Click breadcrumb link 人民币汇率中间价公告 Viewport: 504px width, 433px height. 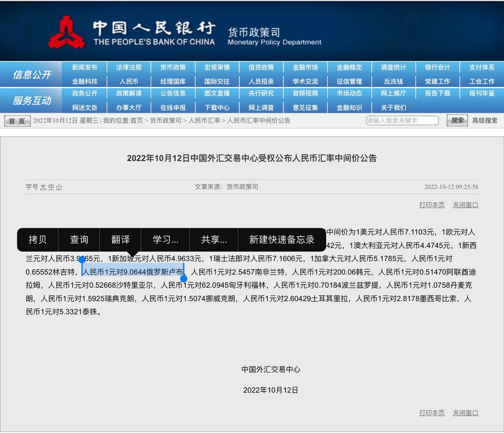259,120
